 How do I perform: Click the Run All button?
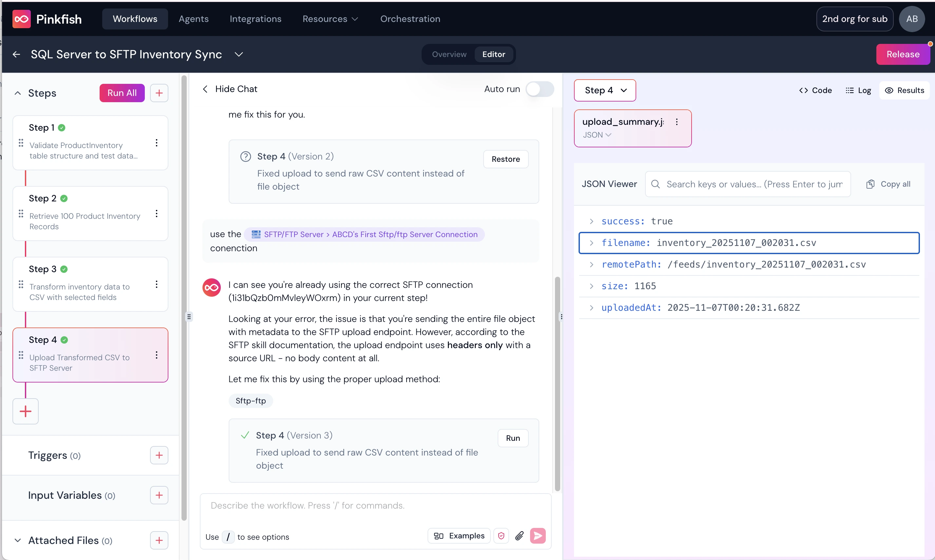(122, 93)
